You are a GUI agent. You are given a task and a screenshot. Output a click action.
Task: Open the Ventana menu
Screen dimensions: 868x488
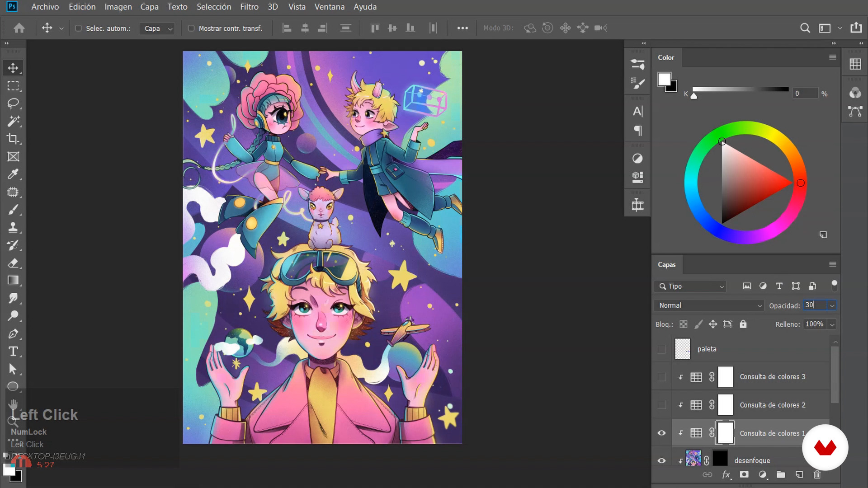tap(330, 7)
